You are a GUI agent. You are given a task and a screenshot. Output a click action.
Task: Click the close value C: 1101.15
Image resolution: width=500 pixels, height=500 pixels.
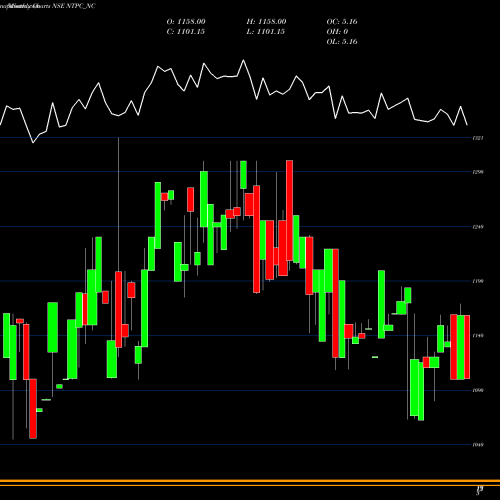pos(186,32)
